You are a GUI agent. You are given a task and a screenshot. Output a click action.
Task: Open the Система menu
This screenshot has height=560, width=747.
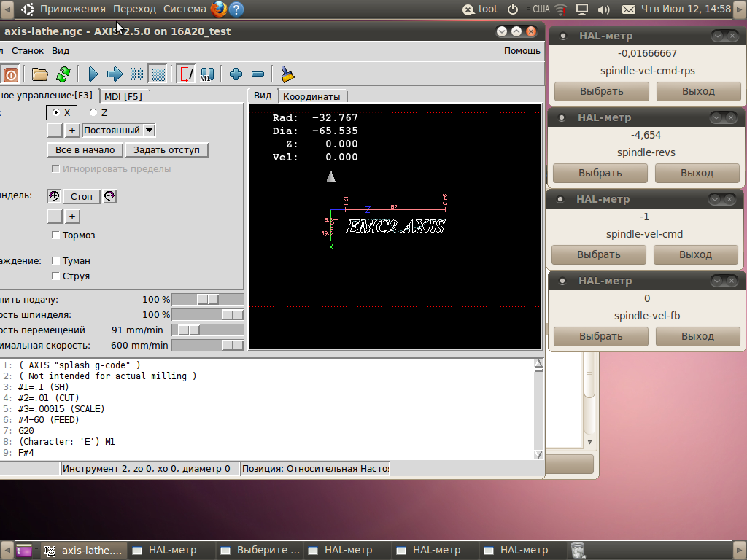[x=185, y=9]
